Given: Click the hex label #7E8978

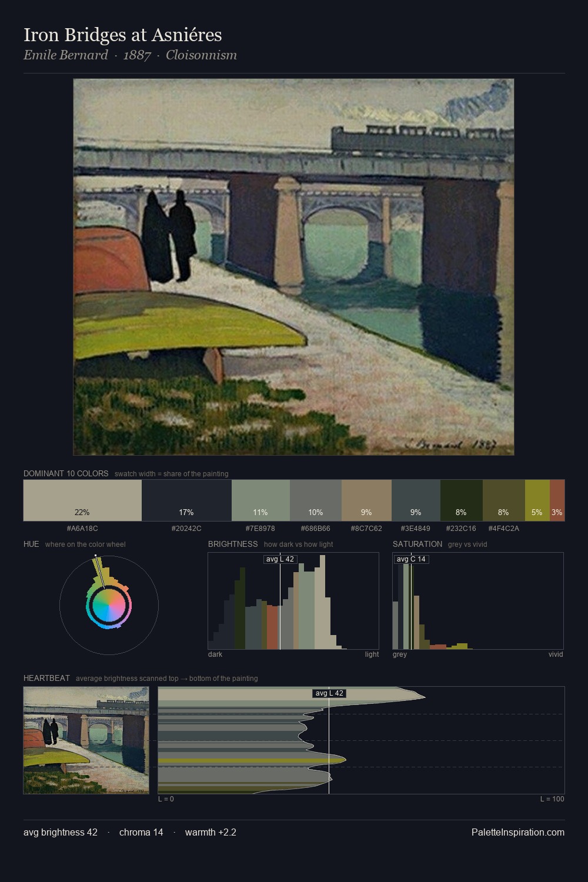Looking at the screenshot, I should coord(260,528).
